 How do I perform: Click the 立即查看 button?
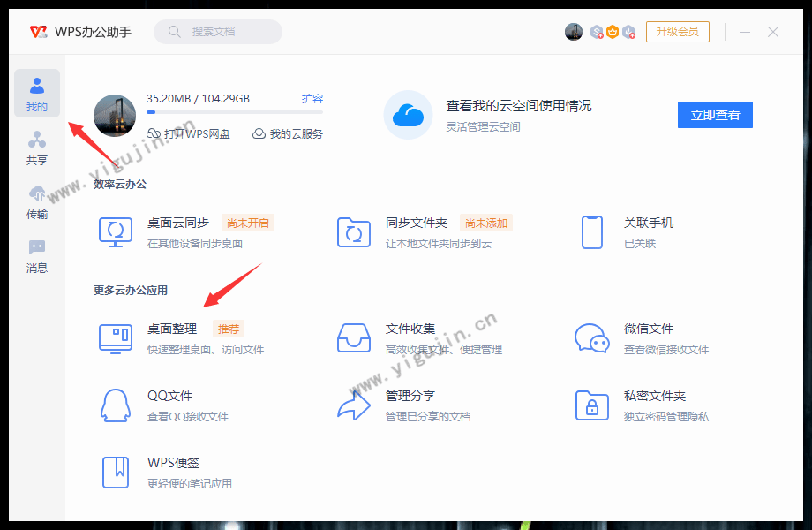point(715,115)
